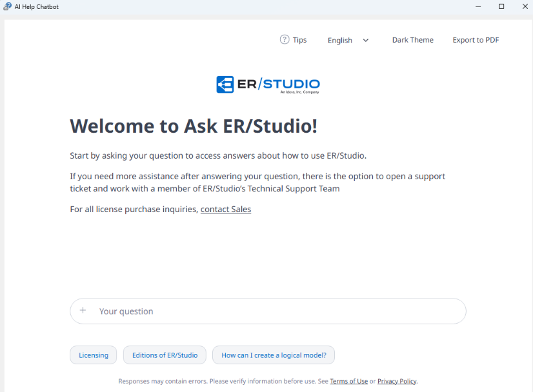This screenshot has height=392, width=533.
Task: Click the Tips question mark icon
Action: click(285, 40)
